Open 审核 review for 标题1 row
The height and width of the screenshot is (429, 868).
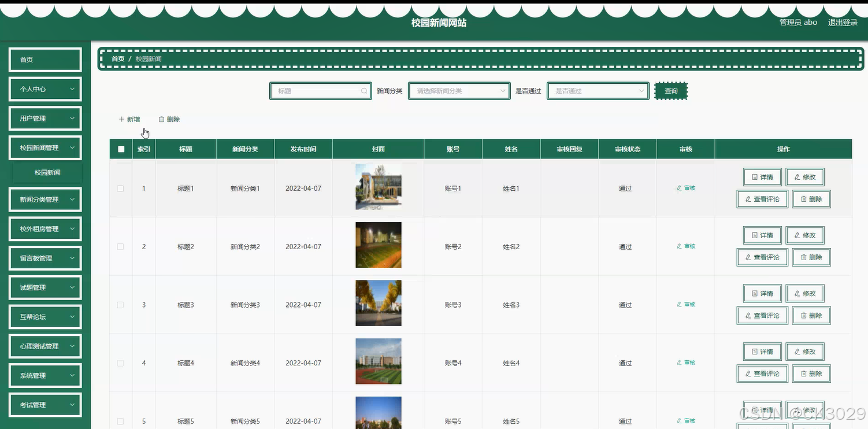686,188
